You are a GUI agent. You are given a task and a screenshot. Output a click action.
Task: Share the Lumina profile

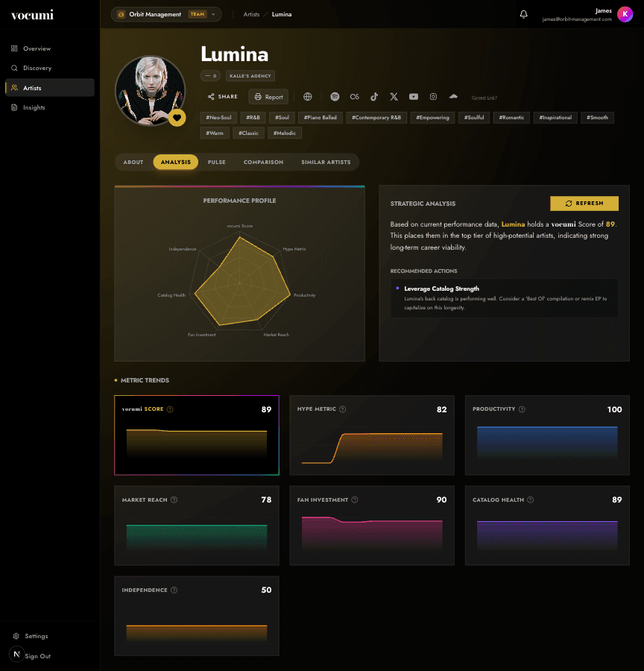223,97
